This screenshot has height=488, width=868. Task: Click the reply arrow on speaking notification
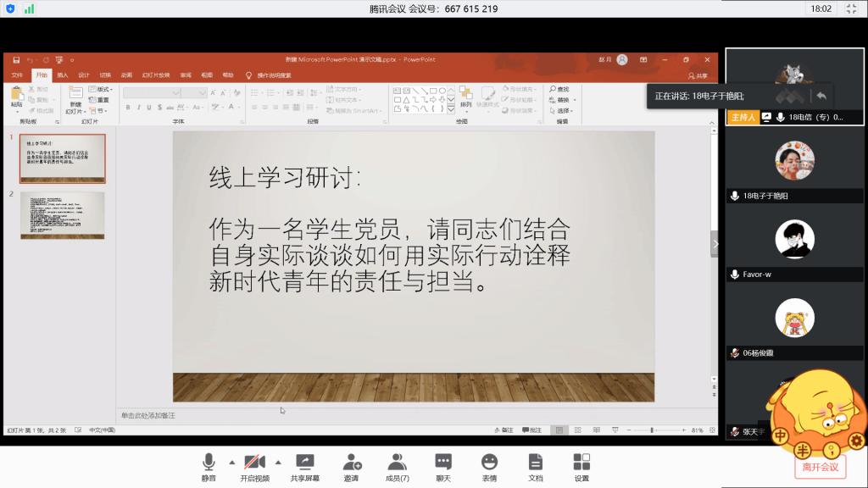coord(821,96)
